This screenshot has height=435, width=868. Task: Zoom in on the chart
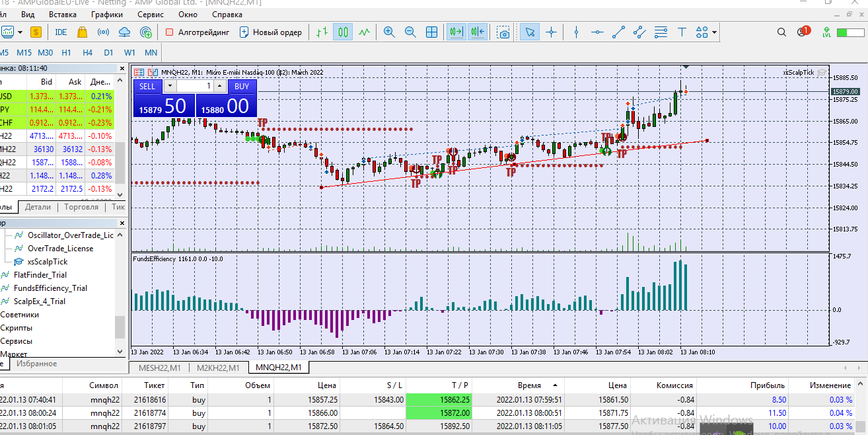pos(389,32)
